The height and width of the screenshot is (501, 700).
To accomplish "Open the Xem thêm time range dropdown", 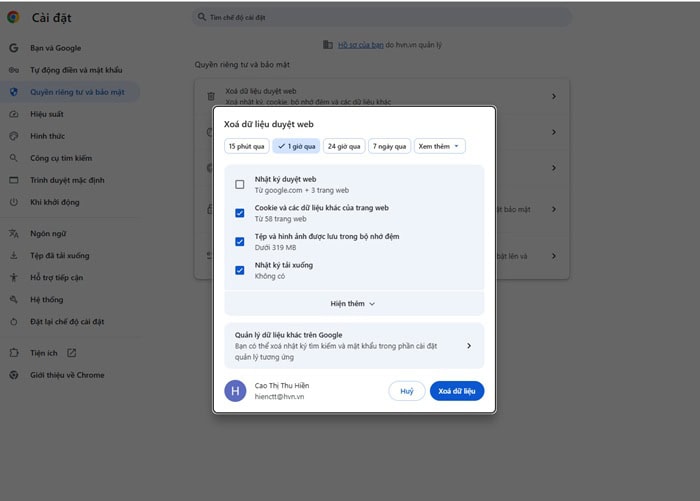I will click(440, 146).
